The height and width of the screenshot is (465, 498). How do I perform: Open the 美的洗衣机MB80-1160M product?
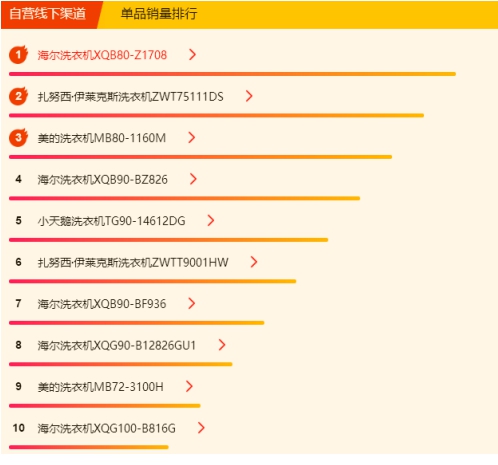click(102, 138)
